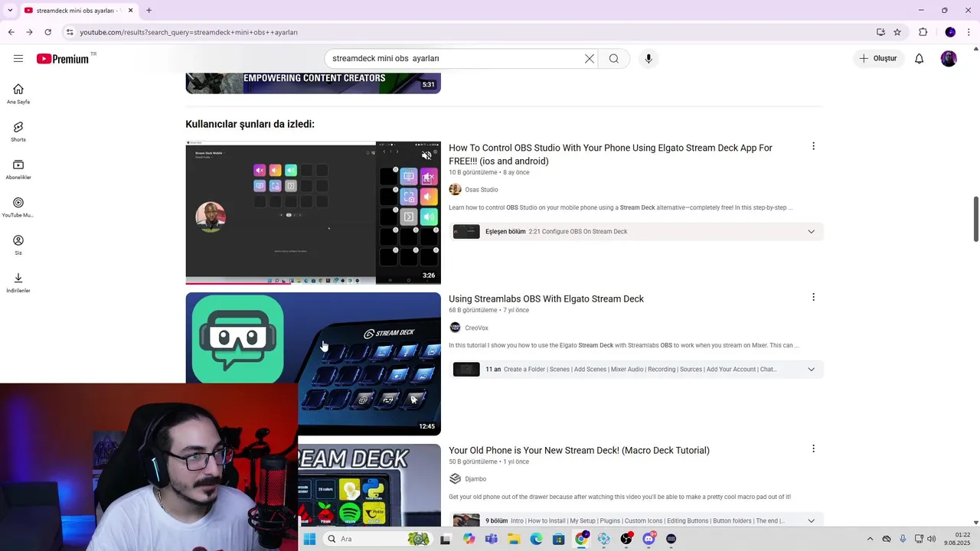Screen dimensions: 980x551
Task: Open the volume control in system tray
Action: [931, 539]
